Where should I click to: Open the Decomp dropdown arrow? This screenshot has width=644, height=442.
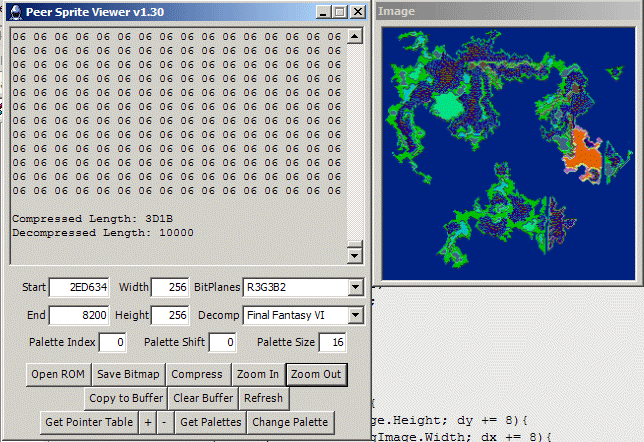(x=355, y=315)
